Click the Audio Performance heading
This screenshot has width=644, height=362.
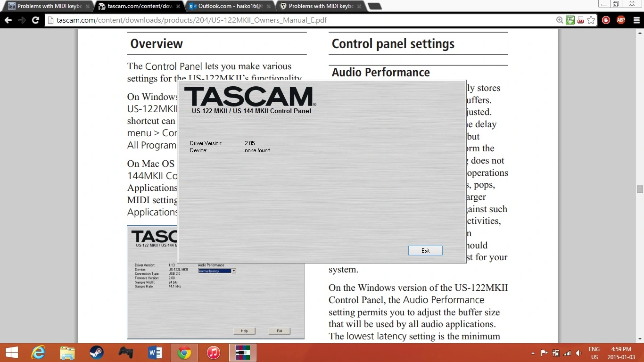[381, 72]
